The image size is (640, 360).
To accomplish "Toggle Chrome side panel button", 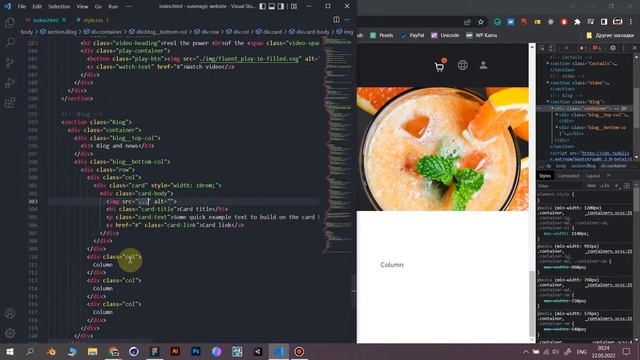I will pos(604,22).
